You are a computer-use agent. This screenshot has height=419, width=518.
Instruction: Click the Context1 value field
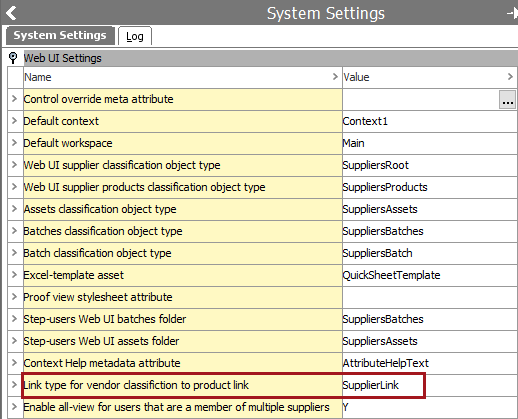(x=430, y=121)
